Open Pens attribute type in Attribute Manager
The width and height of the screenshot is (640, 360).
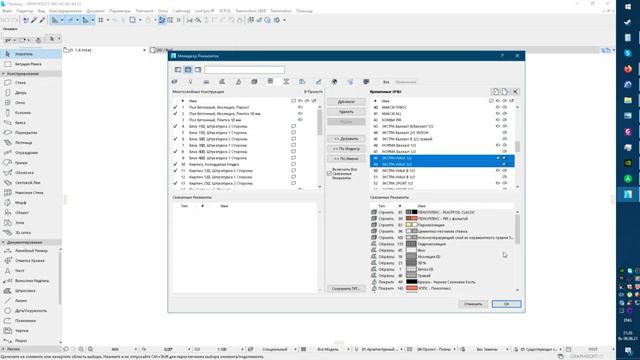190,82
